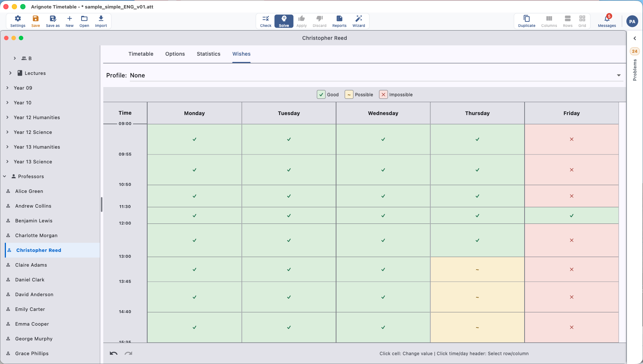643x364 pixels.
Task: Expand Year 10 in tree
Action: 7,103
